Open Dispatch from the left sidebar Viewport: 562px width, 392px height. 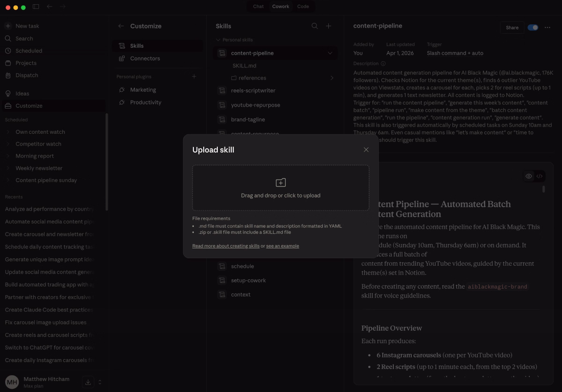pyautogui.click(x=27, y=75)
